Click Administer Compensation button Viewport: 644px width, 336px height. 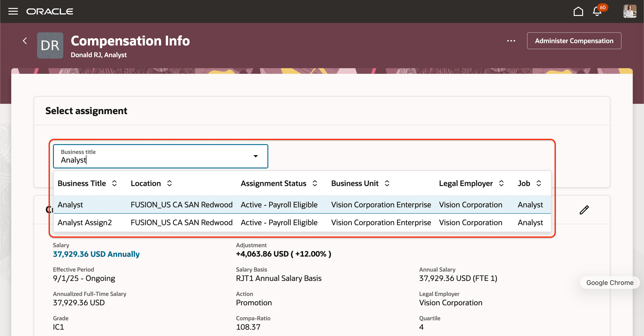click(574, 41)
